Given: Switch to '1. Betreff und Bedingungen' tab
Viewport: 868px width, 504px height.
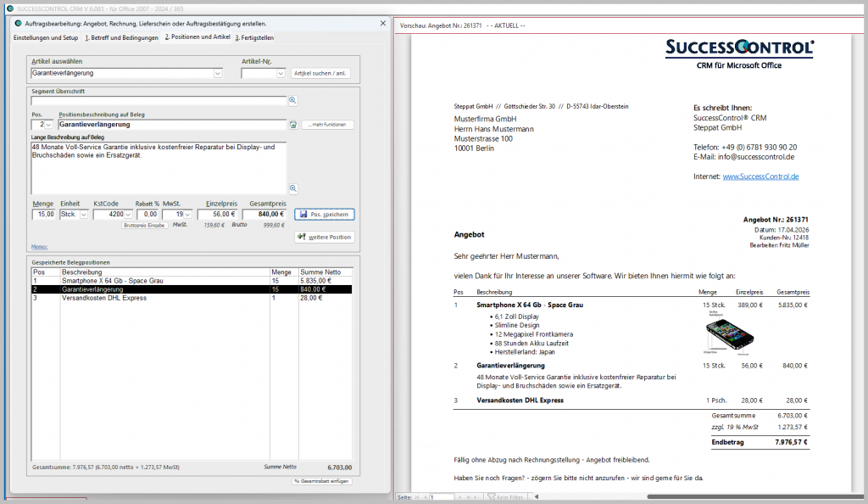Looking at the screenshot, I should [x=120, y=37].
